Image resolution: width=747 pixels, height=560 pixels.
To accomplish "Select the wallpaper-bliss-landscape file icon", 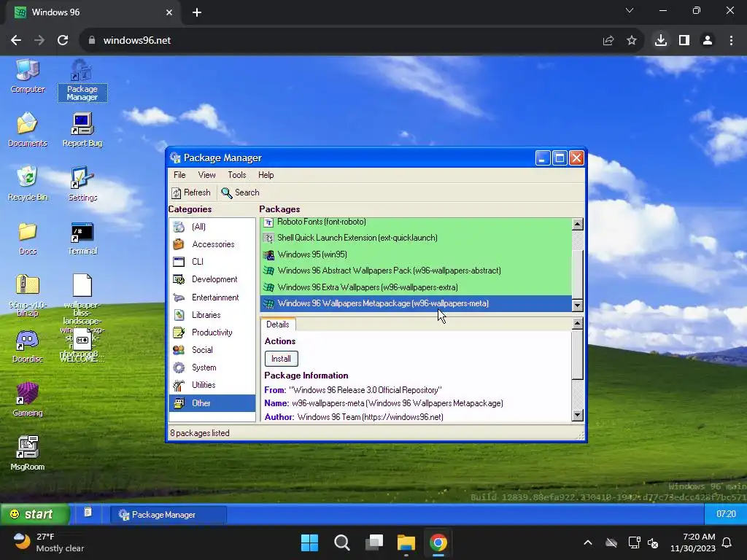I will 82,286.
